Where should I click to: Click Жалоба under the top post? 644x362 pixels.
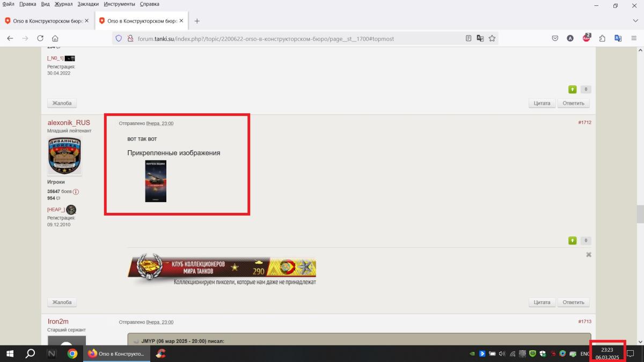(62, 103)
